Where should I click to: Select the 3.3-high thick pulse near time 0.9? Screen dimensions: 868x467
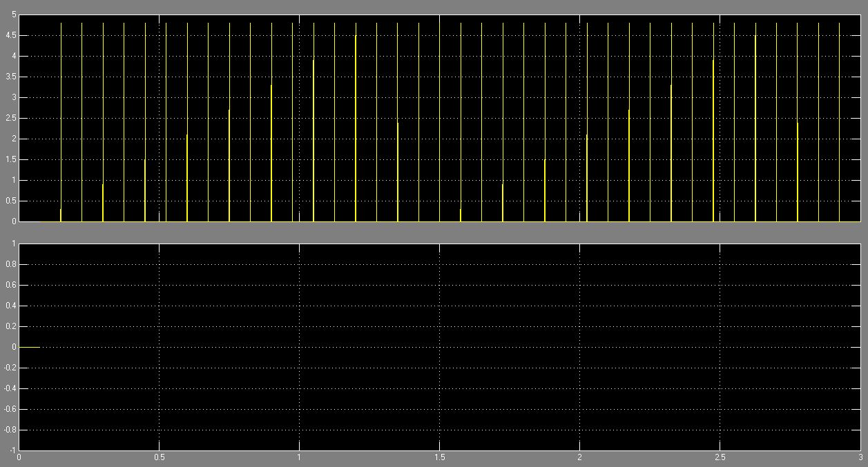[271, 155]
